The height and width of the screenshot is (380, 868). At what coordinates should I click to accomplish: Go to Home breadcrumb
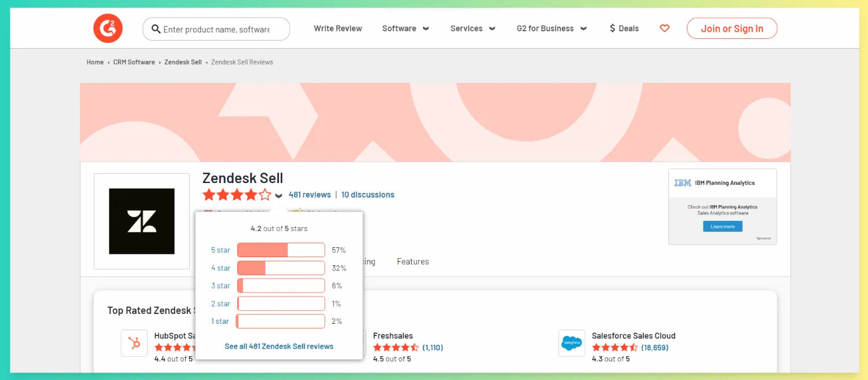click(95, 62)
